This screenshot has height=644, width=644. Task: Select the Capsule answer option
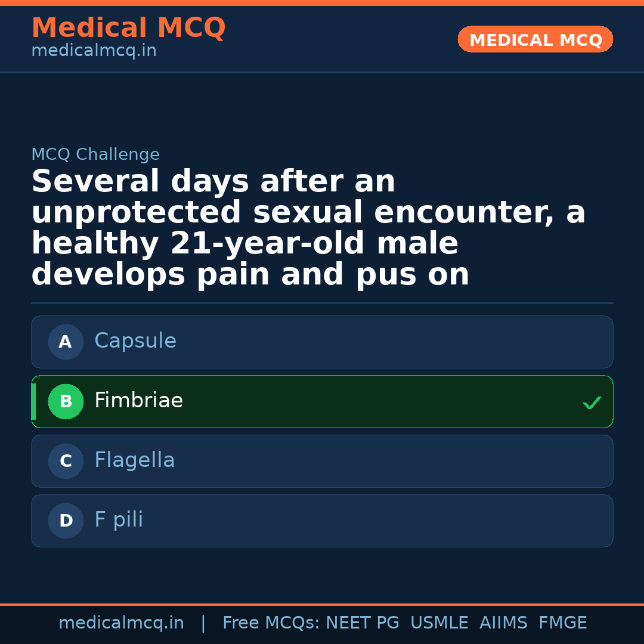322,342
